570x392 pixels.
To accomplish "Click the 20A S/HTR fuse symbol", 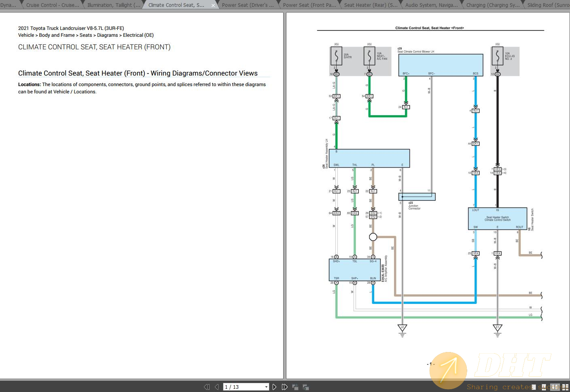I will point(336,56).
